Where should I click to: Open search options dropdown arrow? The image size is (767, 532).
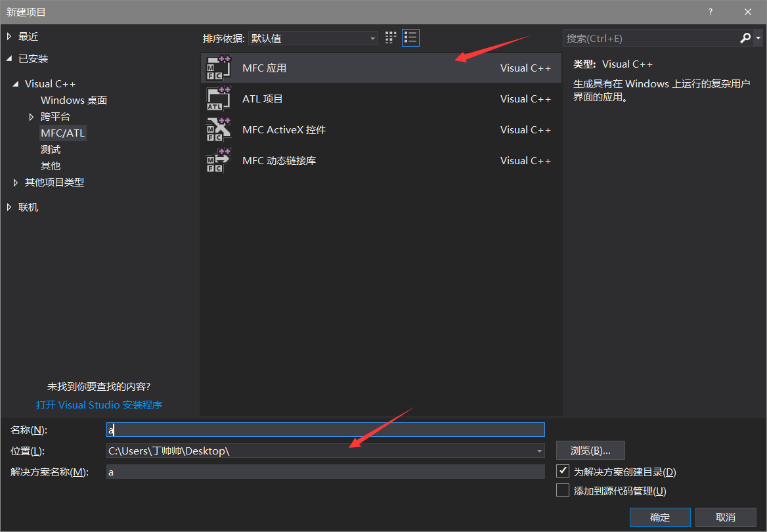(758, 38)
